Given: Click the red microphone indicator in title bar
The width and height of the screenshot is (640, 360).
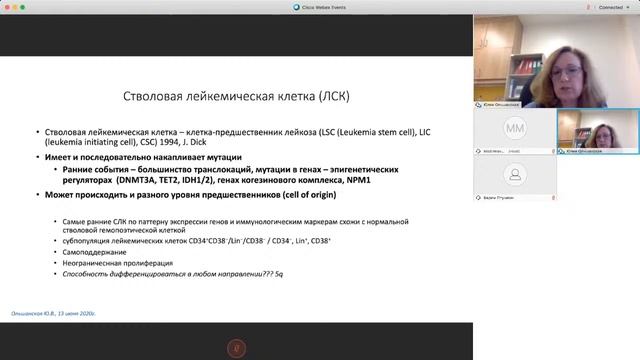Looking at the screenshot, I should click(x=588, y=7).
